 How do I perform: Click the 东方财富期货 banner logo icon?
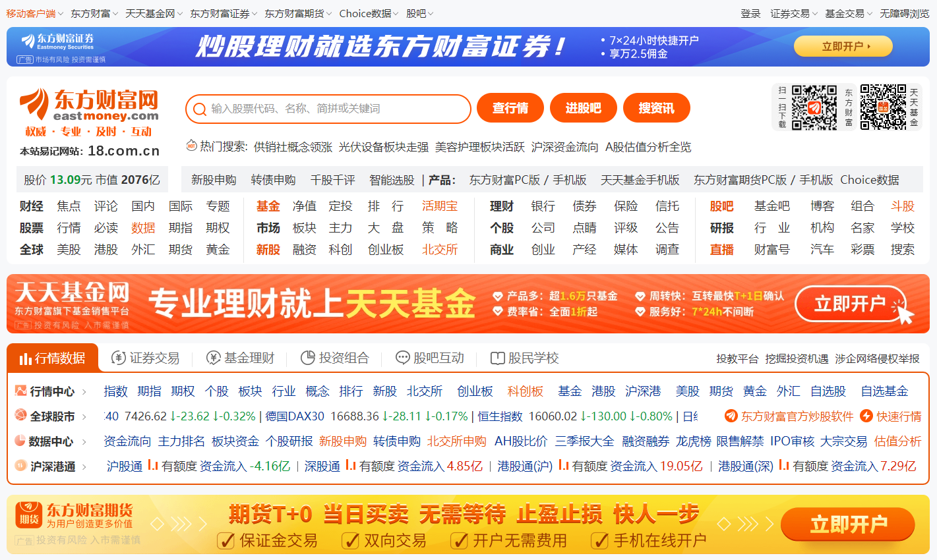point(28,515)
